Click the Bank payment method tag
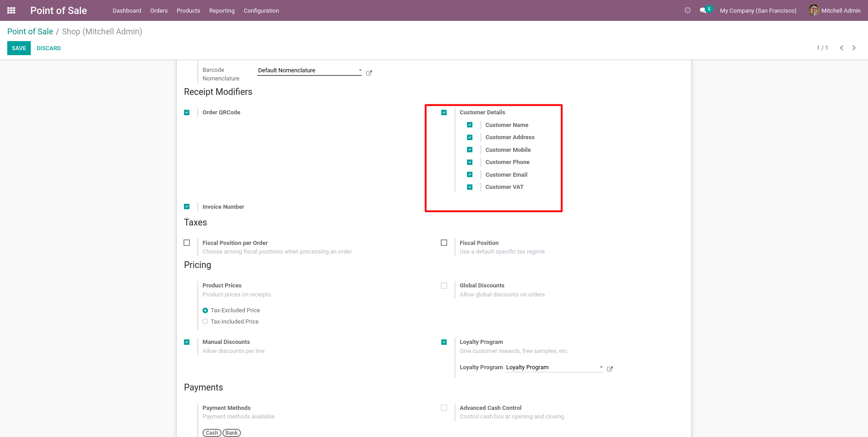Screen dimensions: 868x437 click(x=232, y=433)
